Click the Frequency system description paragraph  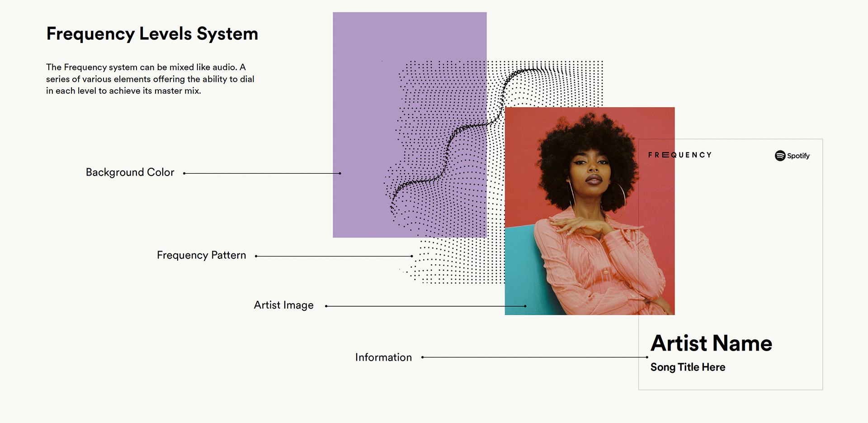click(150, 79)
